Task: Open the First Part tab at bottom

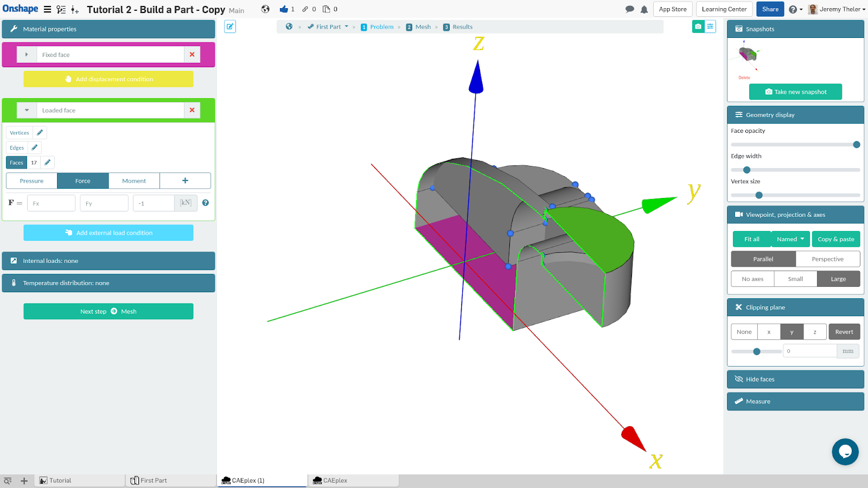Action: (x=154, y=480)
